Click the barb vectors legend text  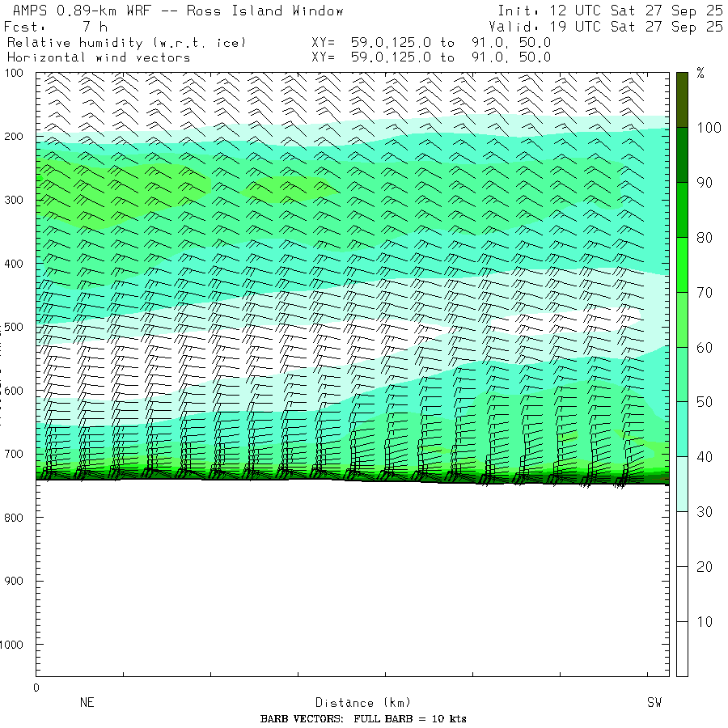363,719
